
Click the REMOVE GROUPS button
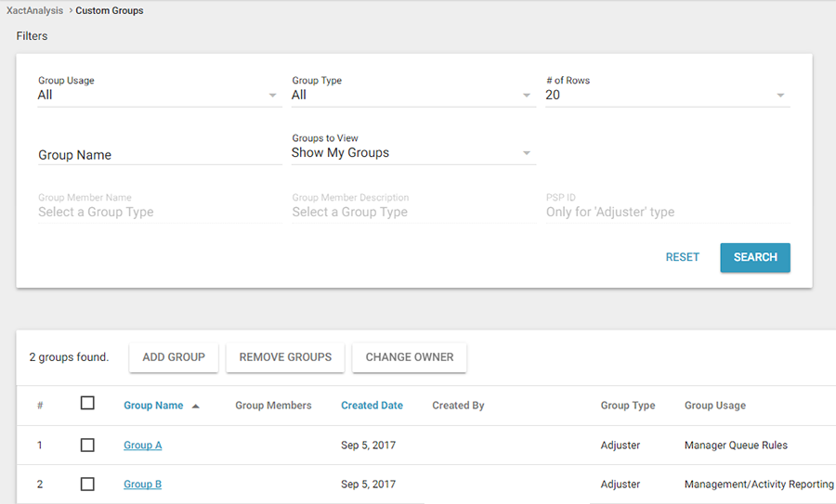pyautogui.click(x=285, y=357)
